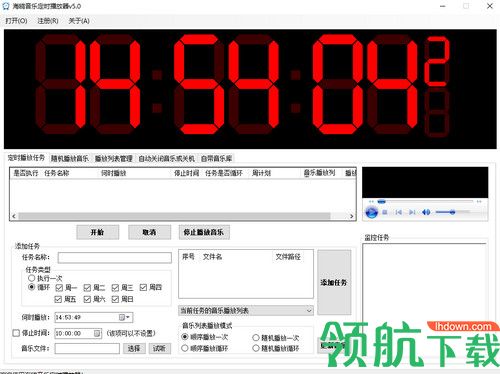The image size is (500, 374).
Task: Click the 周计划 column header
Action: 261,173
